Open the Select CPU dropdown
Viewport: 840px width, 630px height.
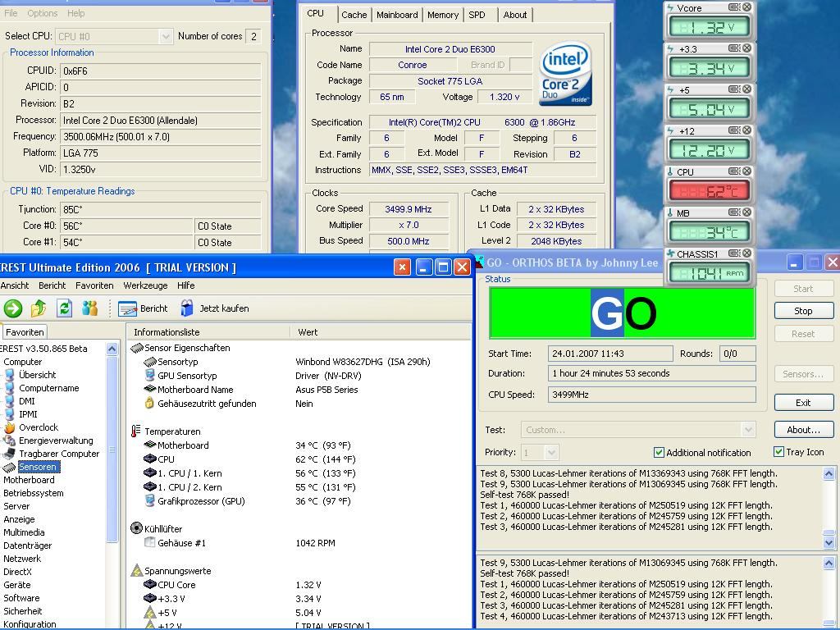[166, 36]
